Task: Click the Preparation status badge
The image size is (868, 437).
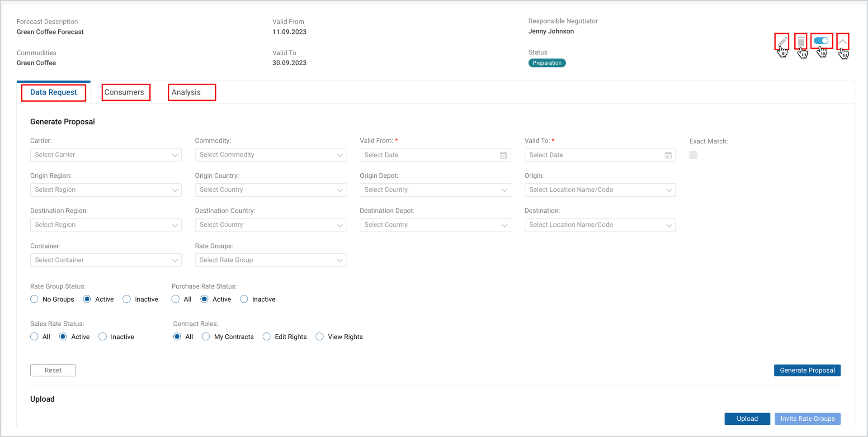Action: coord(547,63)
